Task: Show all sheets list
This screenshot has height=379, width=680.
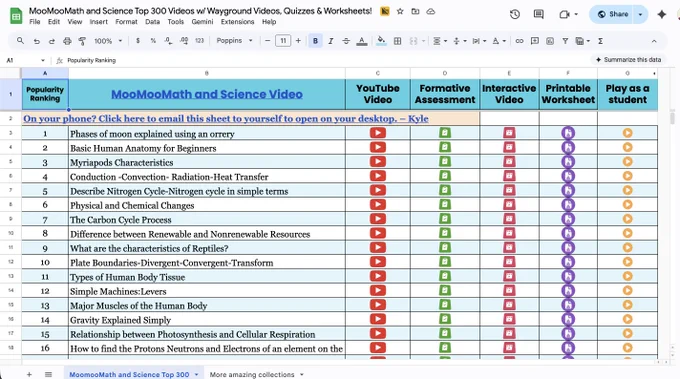Action: (x=48, y=374)
